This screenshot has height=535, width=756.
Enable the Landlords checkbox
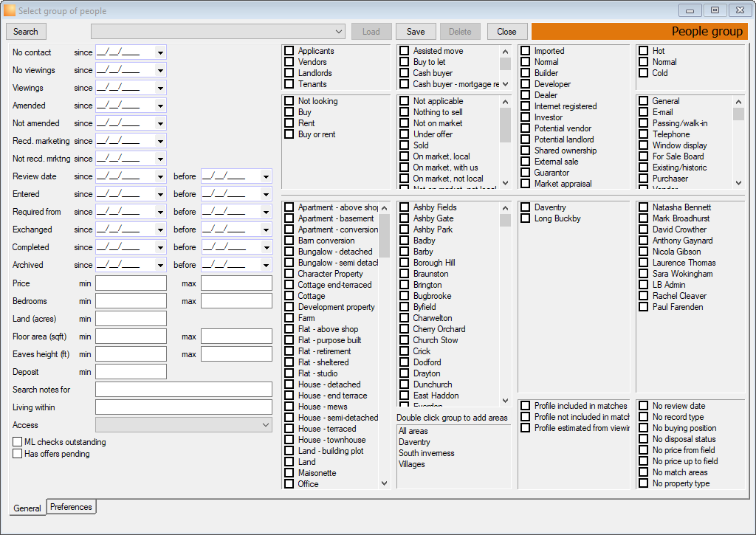(289, 73)
